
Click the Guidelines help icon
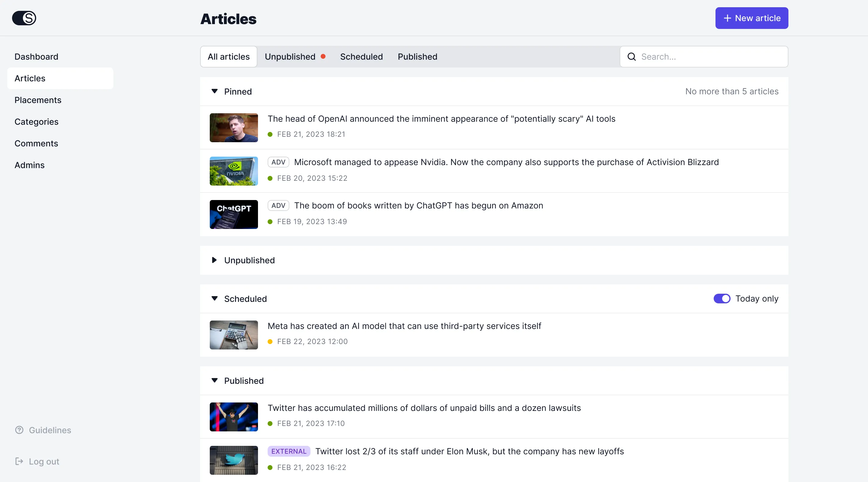click(19, 430)
